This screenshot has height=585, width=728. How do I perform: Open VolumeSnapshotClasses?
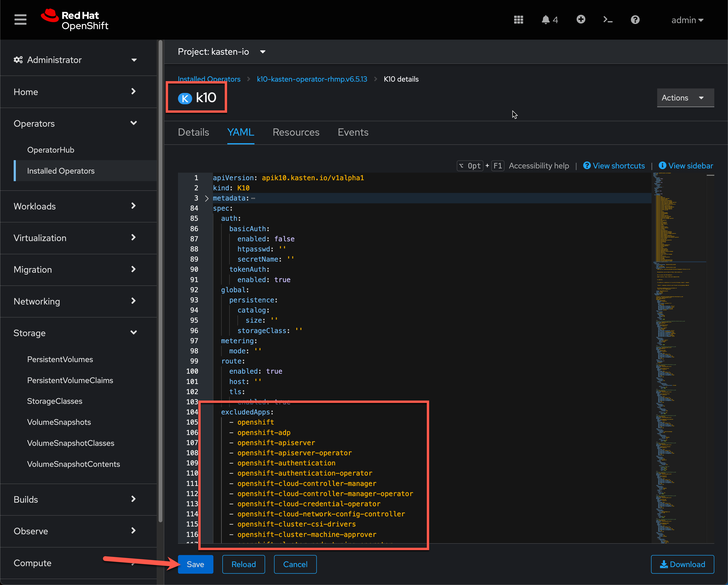pos(71,443)
